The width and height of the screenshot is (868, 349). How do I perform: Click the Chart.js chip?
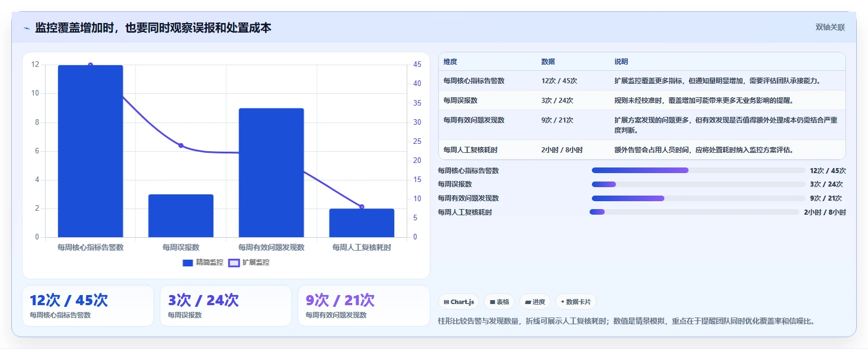[459, 302]
